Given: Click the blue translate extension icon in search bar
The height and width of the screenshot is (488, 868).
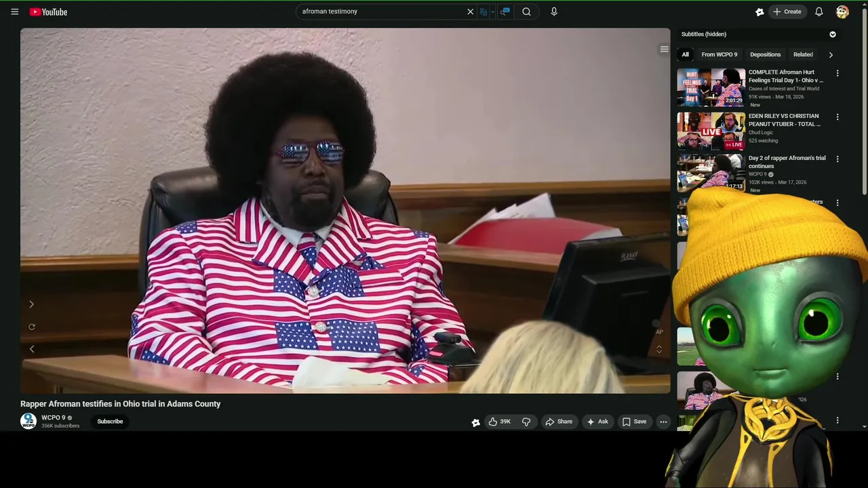Looking at the screenshot, I should [x=484, y=12].
